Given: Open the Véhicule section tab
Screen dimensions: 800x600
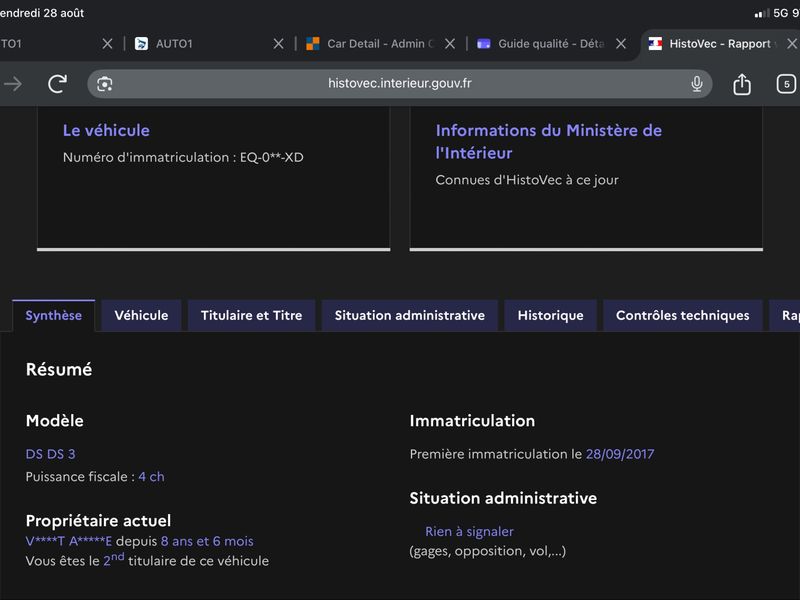Looking at the screenshot, I should tap(141, 315).
